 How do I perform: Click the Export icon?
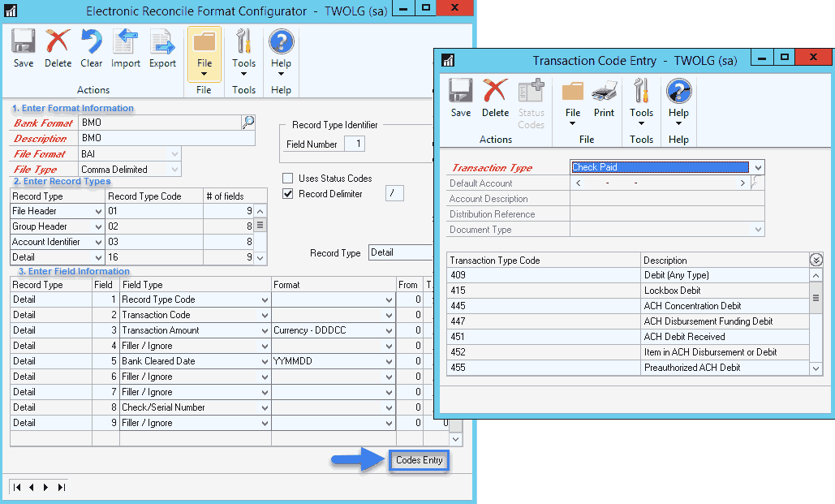(162, 48)
